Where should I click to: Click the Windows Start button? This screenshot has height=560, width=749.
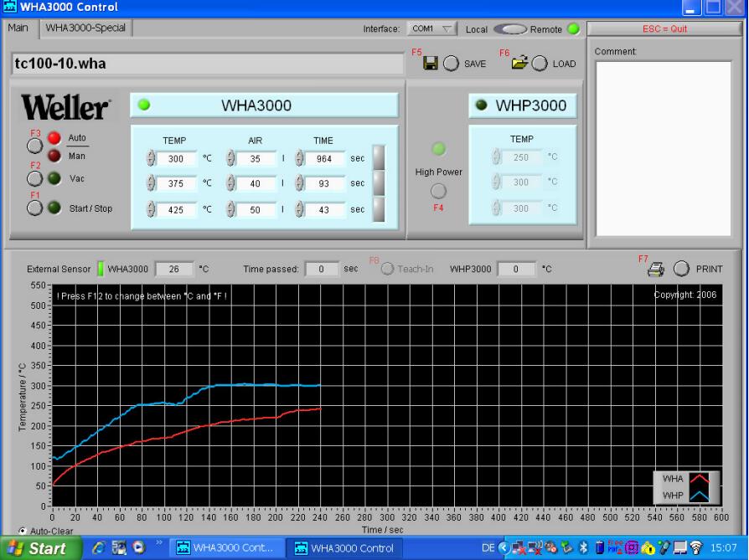[40, 548]
